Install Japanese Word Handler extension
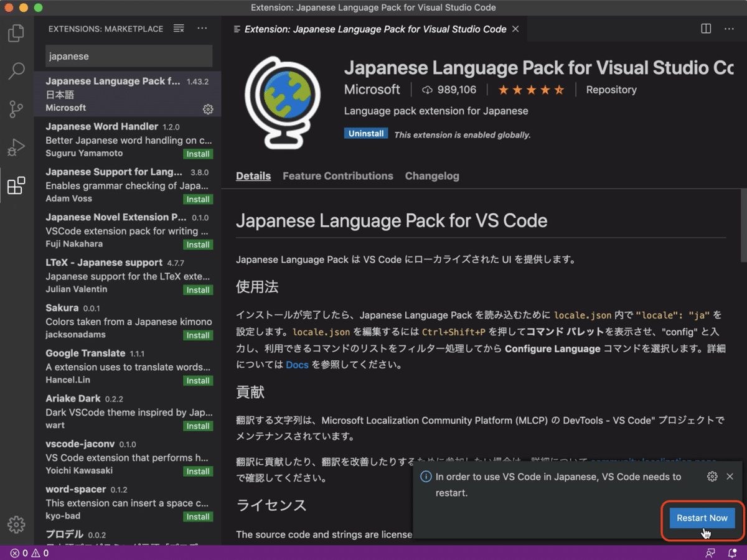747x560 pixels. pyautogui.click(x=198, y=154)
